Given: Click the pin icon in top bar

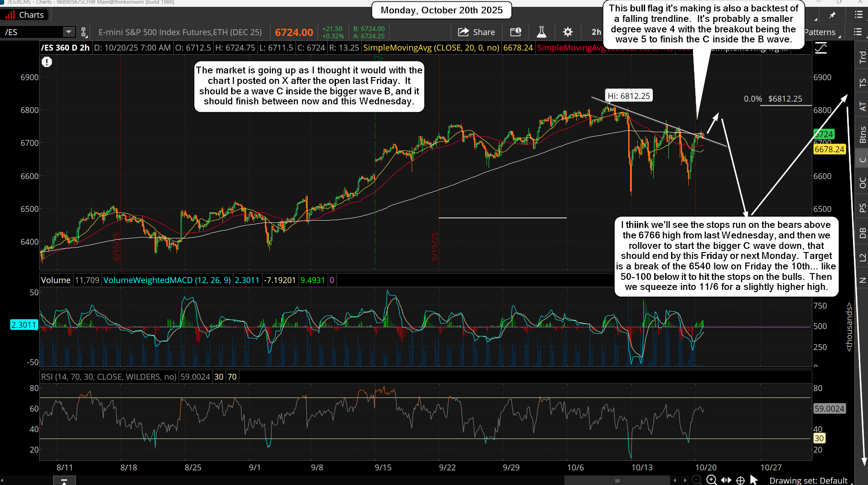Looking at the screenshot, I should tap(832, 15).
